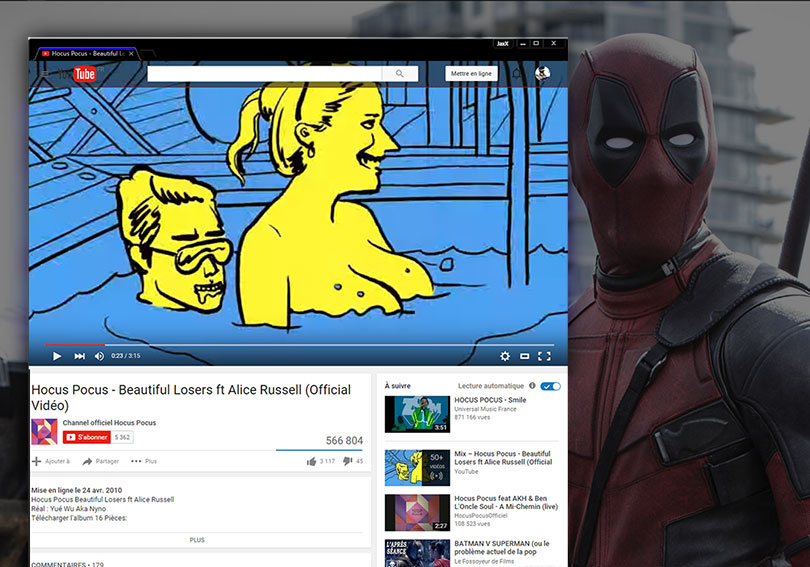The height and width of the screenshot is (567, 810).
Task: Click the Mettre en ligne button
Action: [471, 74]
